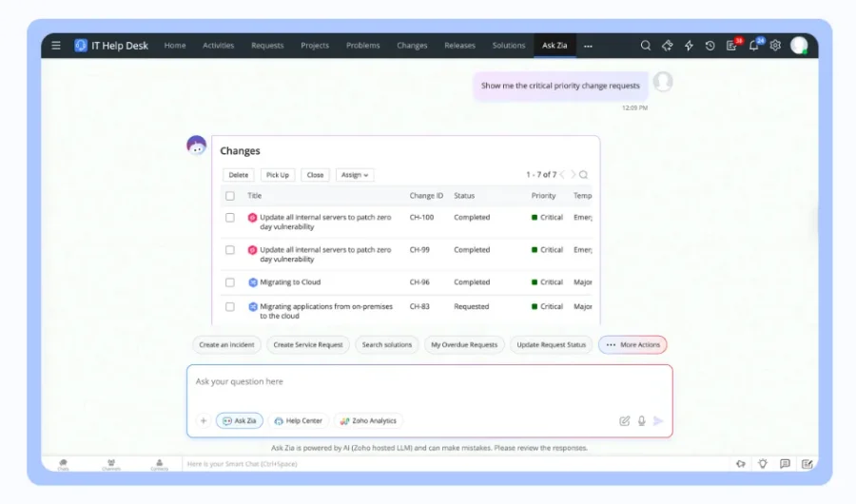Click Search solutions suggestion
Screen dimensions: 856x504
click(387, 344)
